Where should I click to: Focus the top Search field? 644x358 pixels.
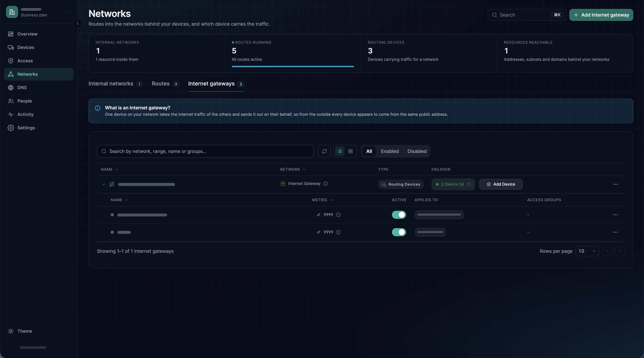(527, 15)
